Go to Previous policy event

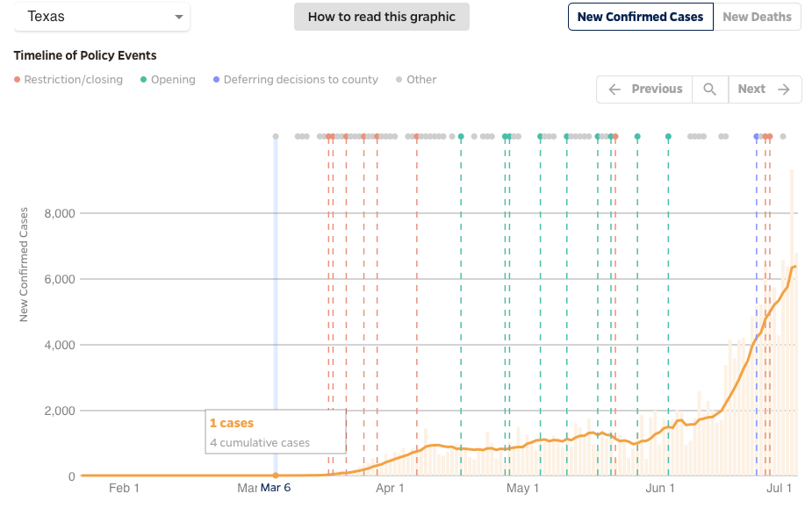click(x=645, y=89)
